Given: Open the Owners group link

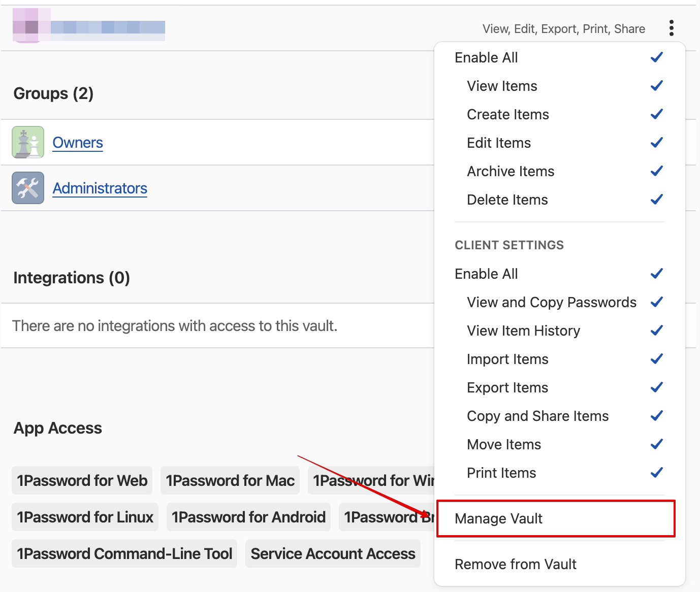Looking at the screenshot, I should 77,142.
